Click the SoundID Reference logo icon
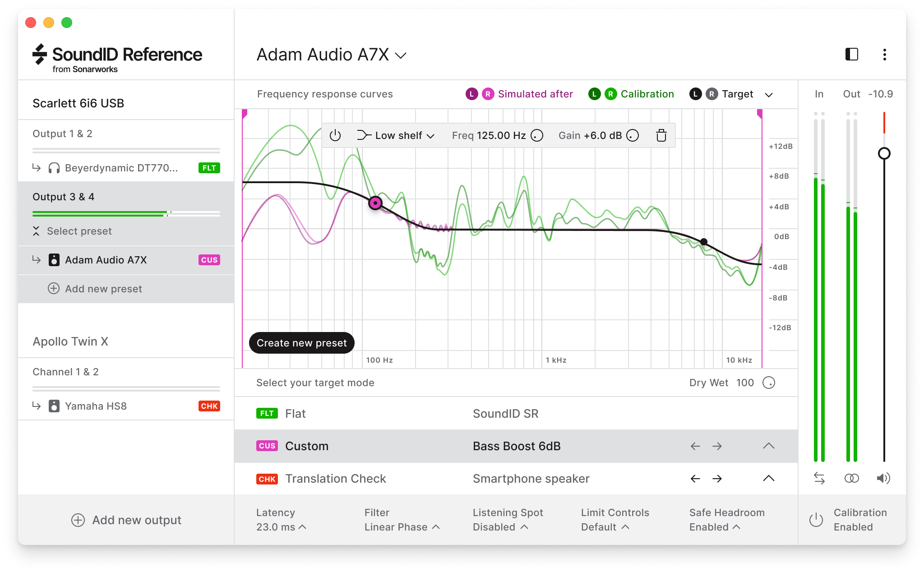Screen dimensions: 924x572 coord(41,55)
